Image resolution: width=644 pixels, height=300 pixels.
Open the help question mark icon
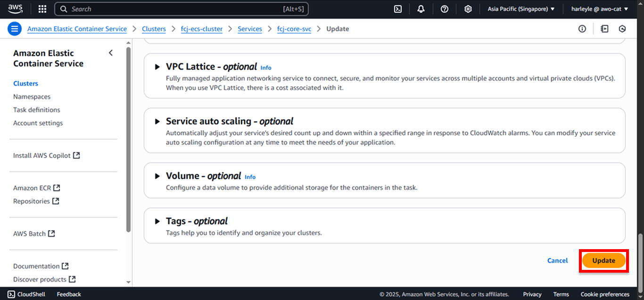point(444,9)
